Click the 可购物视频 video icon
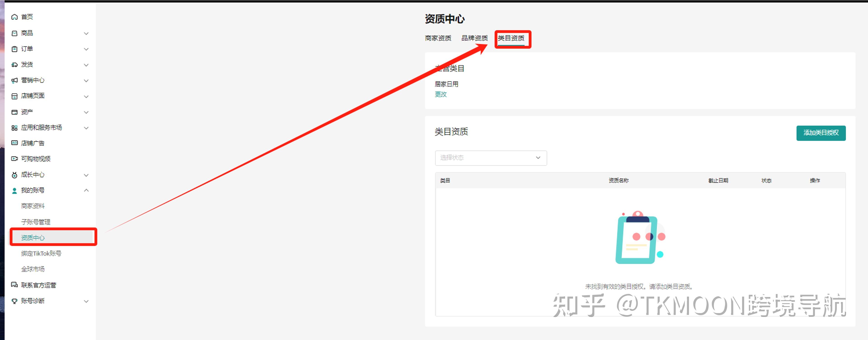Viewport: 868px width, 340px height. click(x=14, y=159)
